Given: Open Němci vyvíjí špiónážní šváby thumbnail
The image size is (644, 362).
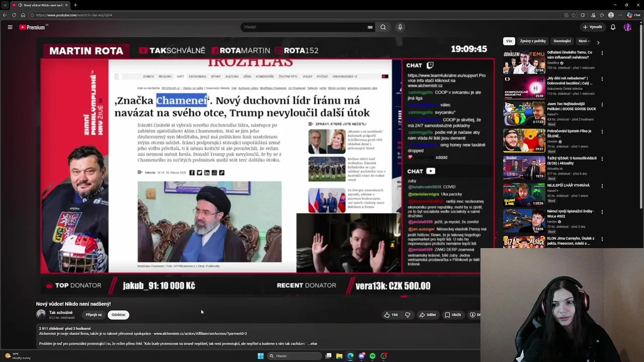Looking at the screenshot, I should 524,221.
